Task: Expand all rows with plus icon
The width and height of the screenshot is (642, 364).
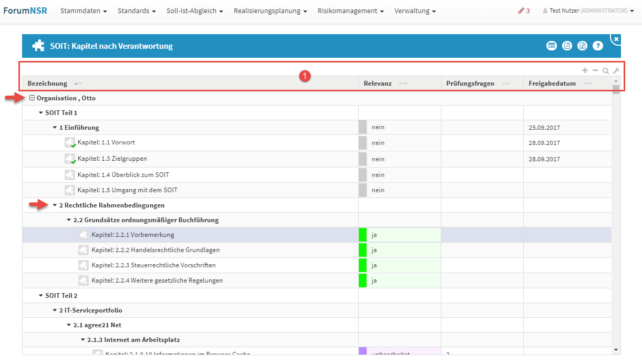Action: point(585,70)
